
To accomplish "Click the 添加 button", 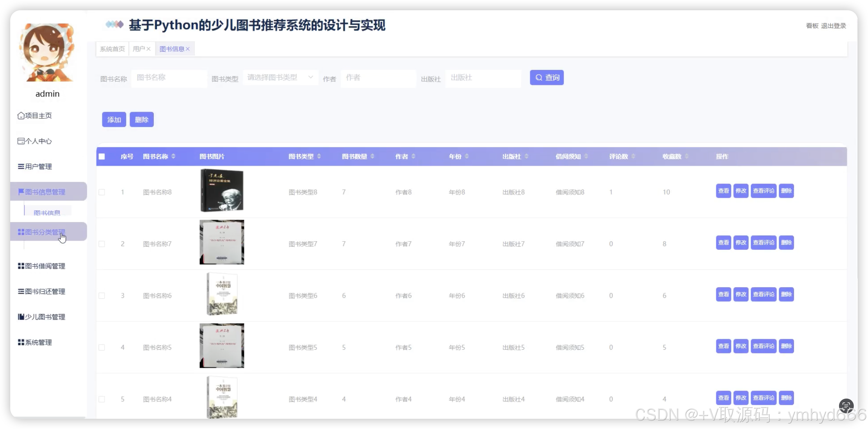I will tap(114, 120).
